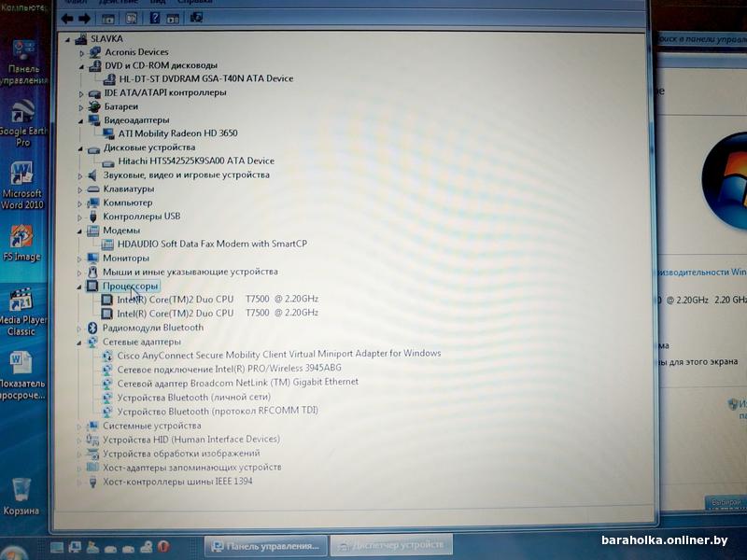Click the red shield tray icon in taskbar
Viewport: 747px width, 560px height.
pyautogui.click(x=162, y=546)
